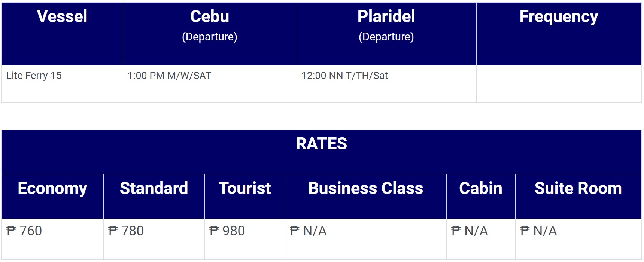
Task: Click the Tourist rate header
Action: pos(245,196)
